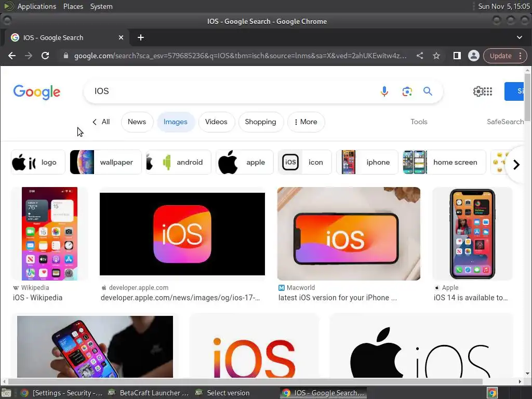Click the show desktop taskbar icon
Image resolution: width=532 pixels, height=399 pixels.
(6, 393)
